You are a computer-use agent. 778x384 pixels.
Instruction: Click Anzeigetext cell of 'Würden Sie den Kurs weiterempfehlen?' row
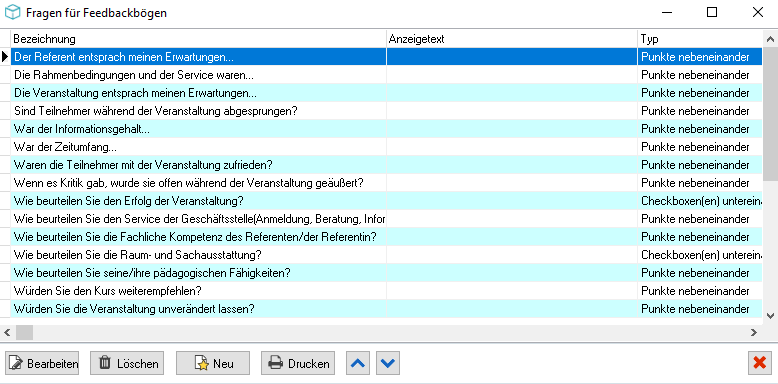click(512, 291)
